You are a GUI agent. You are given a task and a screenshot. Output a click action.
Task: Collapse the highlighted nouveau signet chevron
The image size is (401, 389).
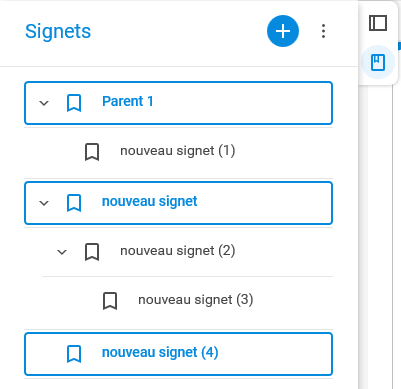[44, 203]
